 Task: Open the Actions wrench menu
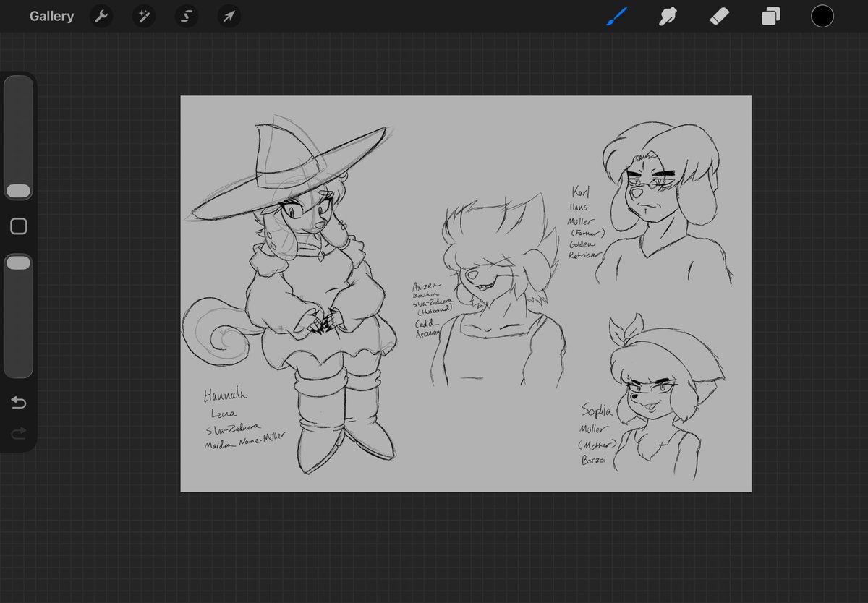(x=101, y=16)
